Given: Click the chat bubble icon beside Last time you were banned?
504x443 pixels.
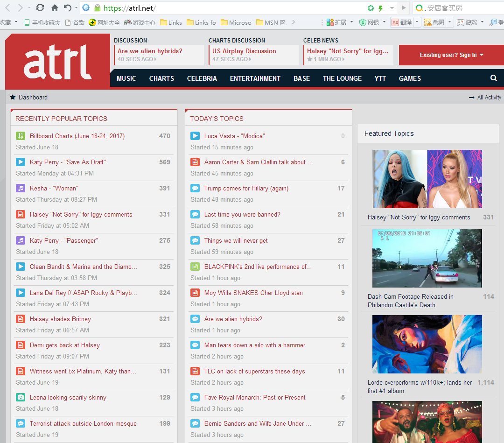Looking at the screenshot, I should click(195, 214).
